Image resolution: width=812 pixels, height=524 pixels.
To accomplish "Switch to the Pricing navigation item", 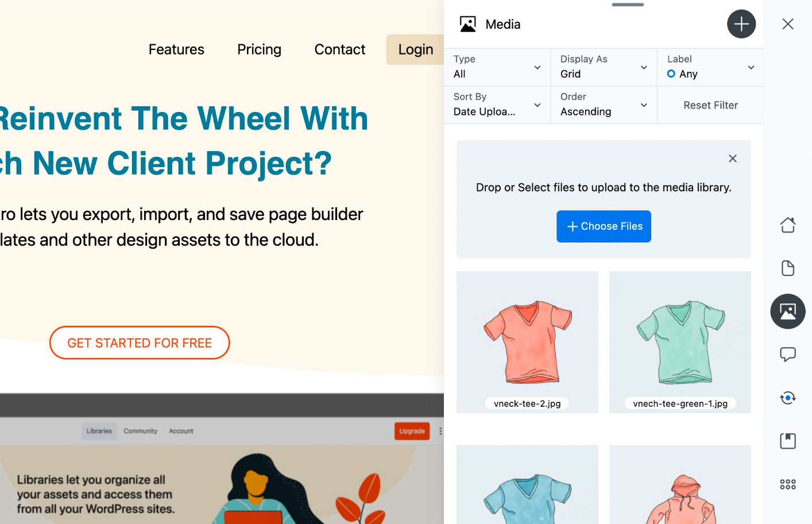I will tap(259, 49).
